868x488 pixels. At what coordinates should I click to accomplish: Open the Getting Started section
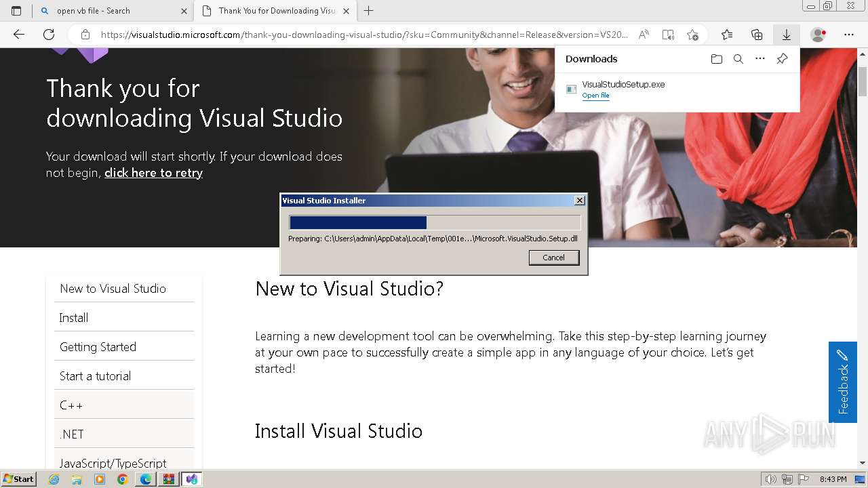click(x=124, y=347)
